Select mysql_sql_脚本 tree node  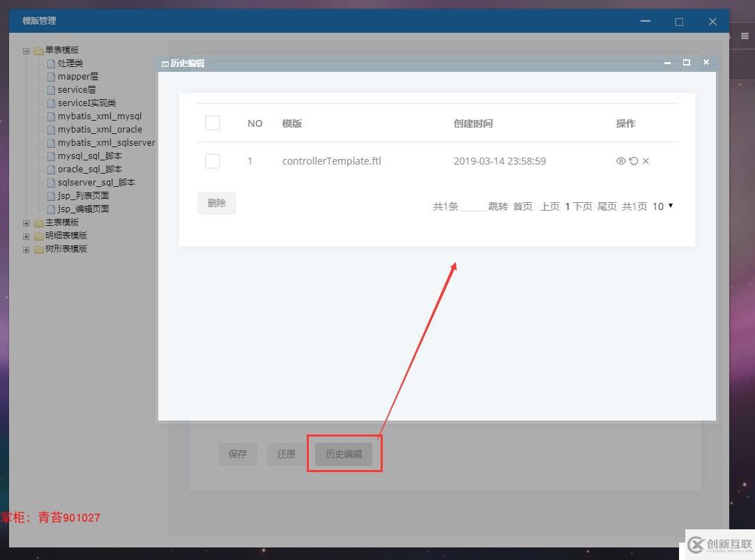89,156
